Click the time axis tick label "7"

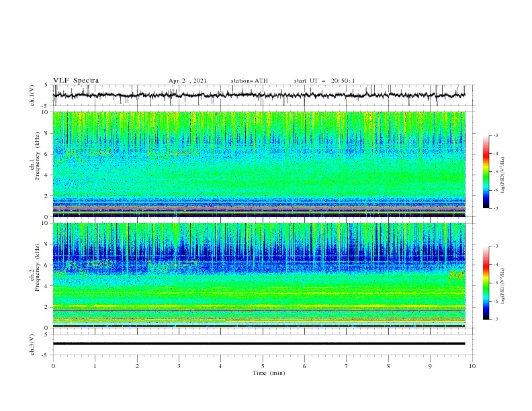coord(347,366)
